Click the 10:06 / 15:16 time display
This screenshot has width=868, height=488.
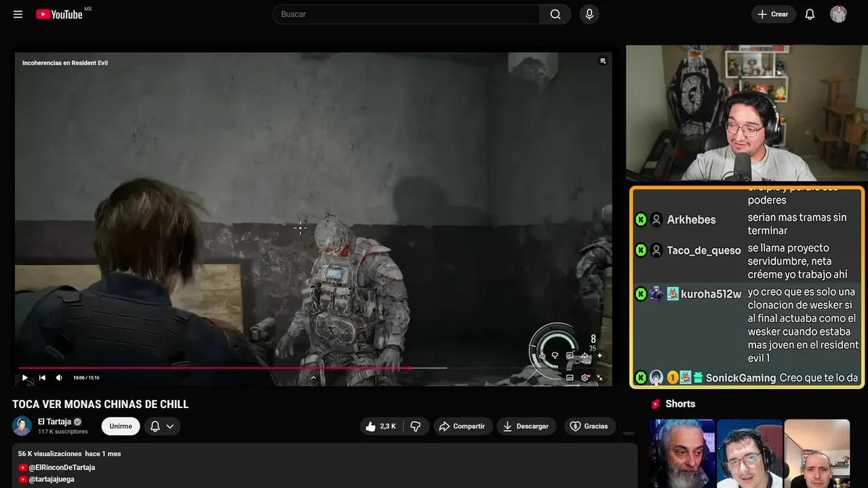click(x=86, y=378)
